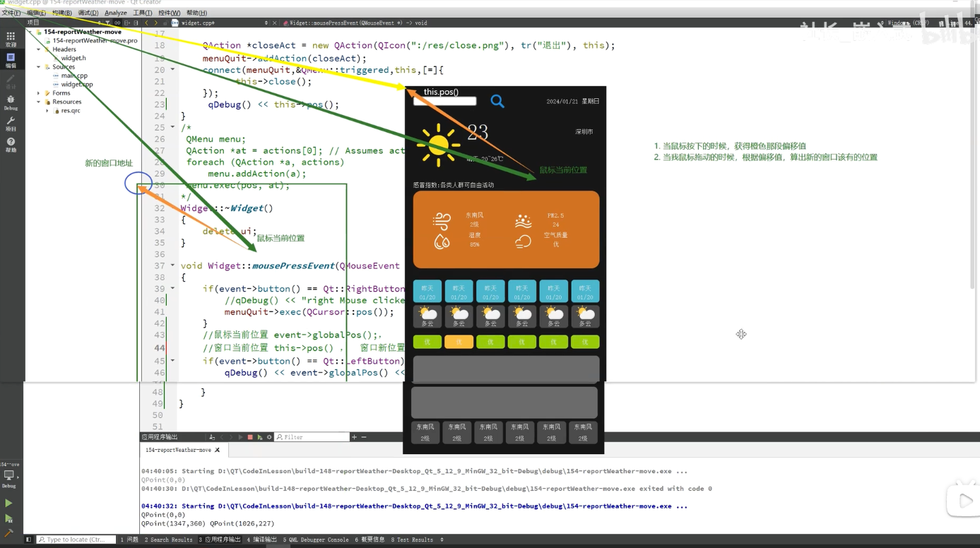Collapse code fold at line 37
The width and height of the screenshot is (980, 548).
tap(172, 266)
